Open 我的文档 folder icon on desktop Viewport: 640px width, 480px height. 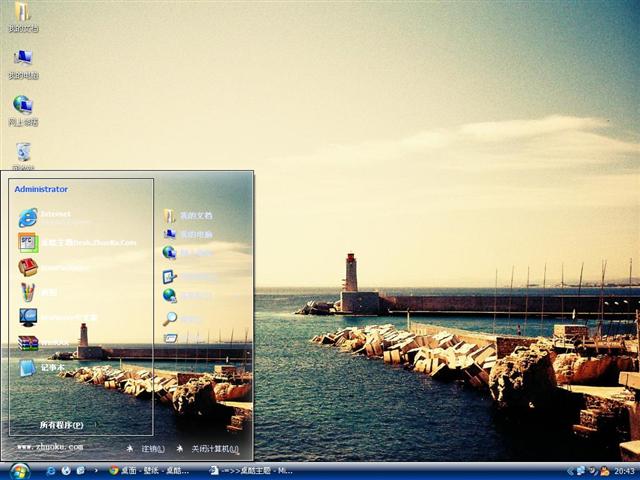[22, 13]
